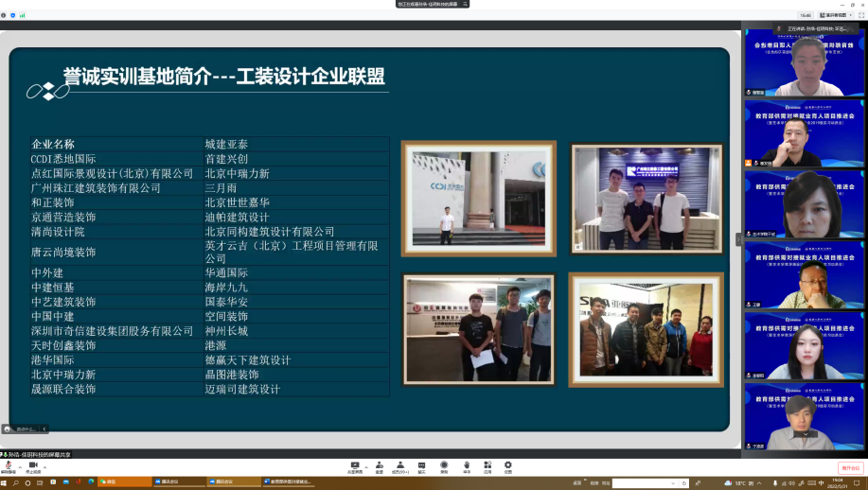Click table cell 迈瑞司建筑设计
This screenshot has width=868, height=490.
click(296, 390)
